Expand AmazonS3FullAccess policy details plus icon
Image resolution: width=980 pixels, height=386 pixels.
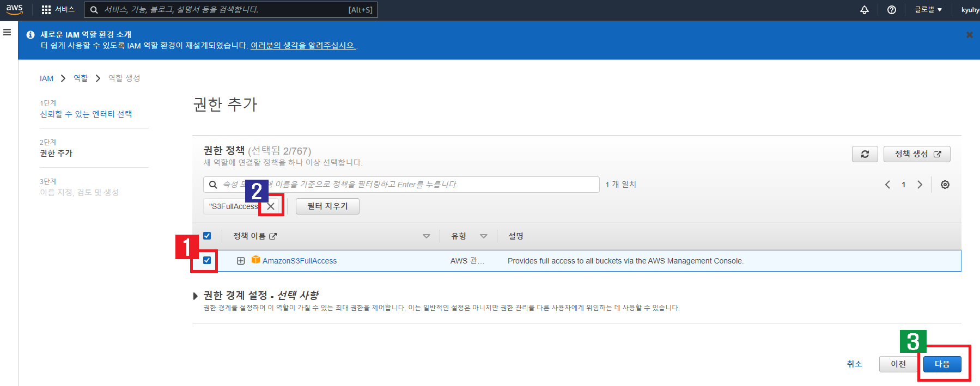pyautogui.click(x=240, y=261)
